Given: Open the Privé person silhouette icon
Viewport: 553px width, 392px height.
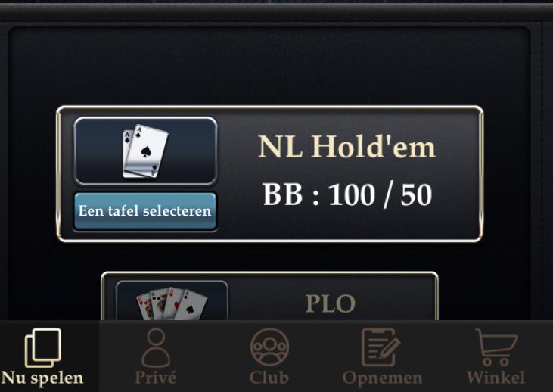Looking at the screenshot, I should pos(156,347).
